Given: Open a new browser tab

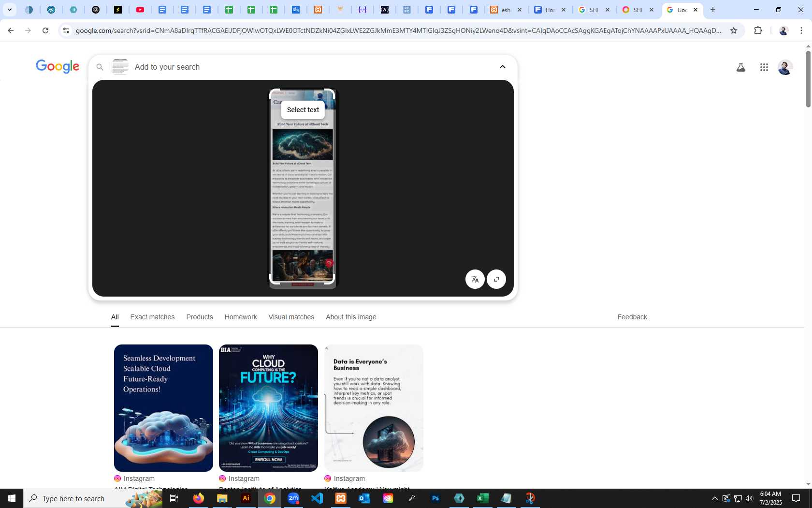Looking at the screenshot, I should (x=713, y=10).
